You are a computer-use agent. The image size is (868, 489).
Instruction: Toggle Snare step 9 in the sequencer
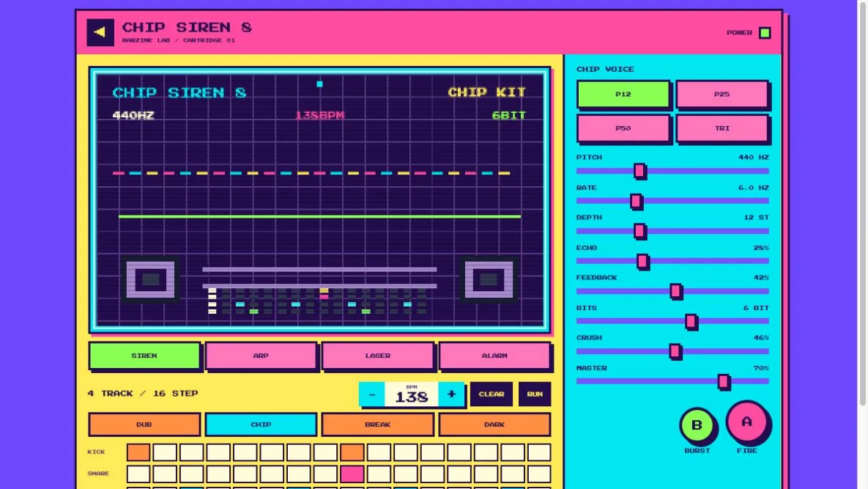point(352,474)
